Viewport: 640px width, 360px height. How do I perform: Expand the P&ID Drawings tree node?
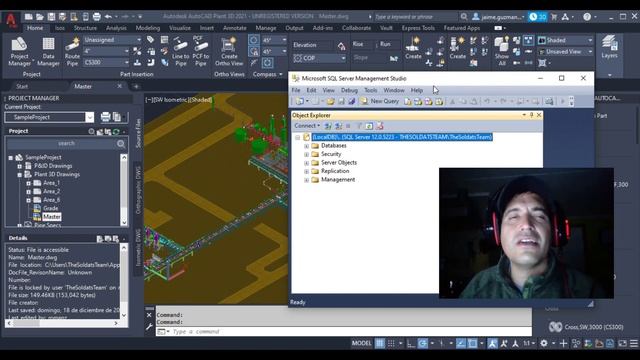pyautogui.click(x=19, y=166)
